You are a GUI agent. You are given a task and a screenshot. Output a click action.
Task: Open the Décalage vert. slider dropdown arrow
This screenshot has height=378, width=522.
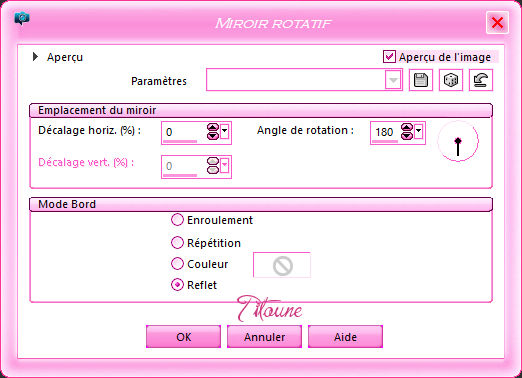[224, 165]
